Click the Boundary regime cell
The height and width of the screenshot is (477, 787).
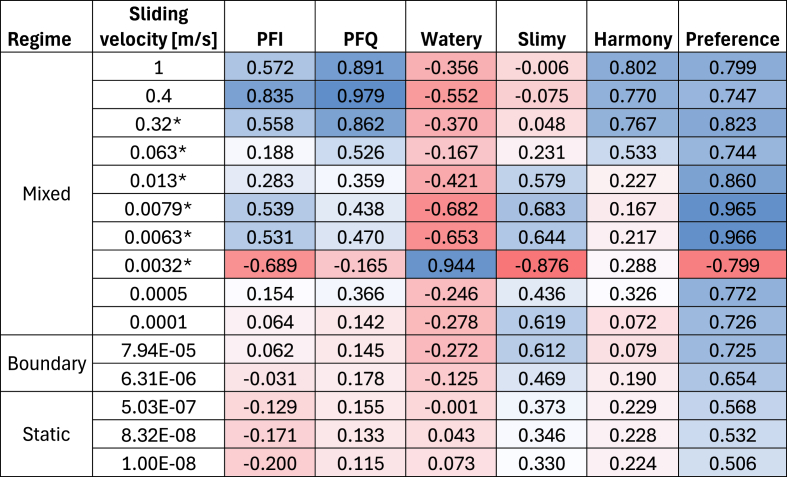(46, 364)
